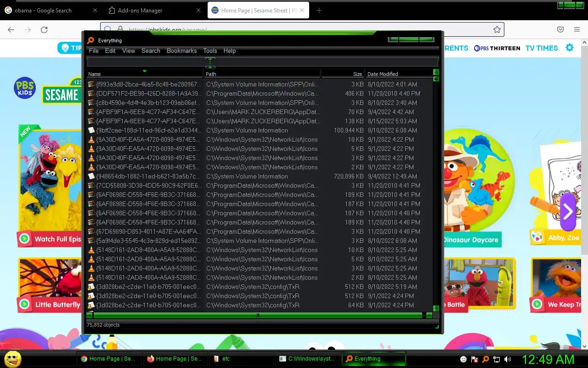Click the horizontal scrollbar left arrow in Everything
This screenshot has height=368, width=588.
90,315
